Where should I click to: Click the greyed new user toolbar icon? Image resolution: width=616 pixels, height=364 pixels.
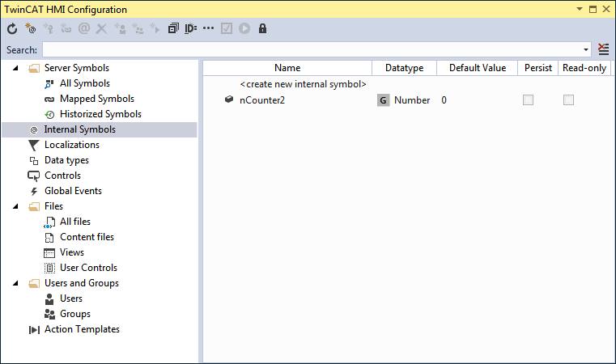point(120,28)
